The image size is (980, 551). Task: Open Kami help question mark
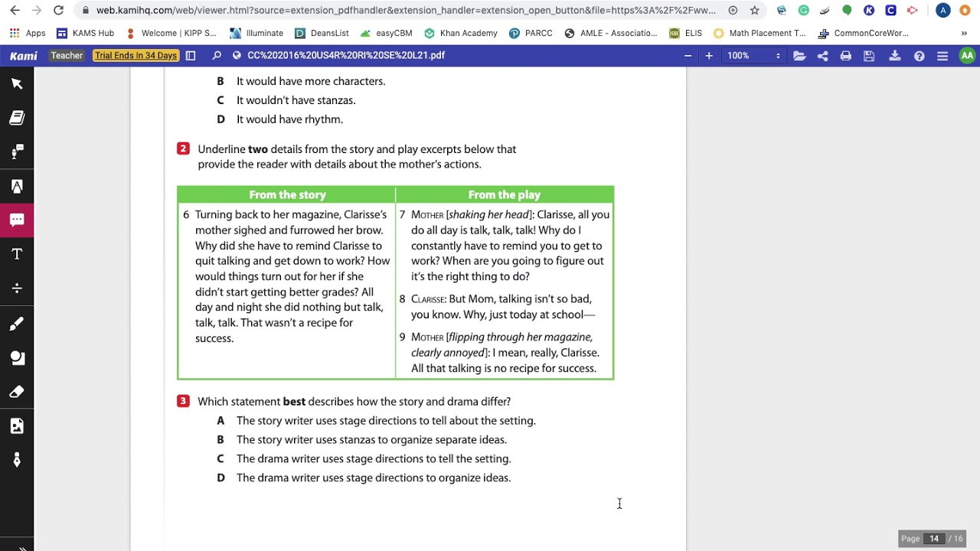tap(920, 56)
